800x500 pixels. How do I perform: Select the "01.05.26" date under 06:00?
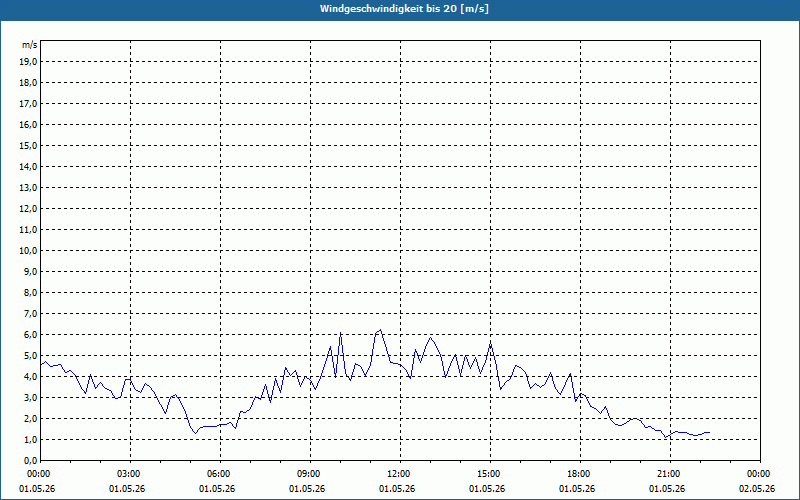click(x=217, y=489)
